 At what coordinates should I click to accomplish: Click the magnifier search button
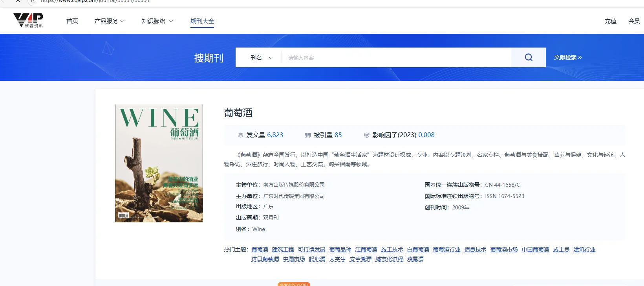point(529,57)
